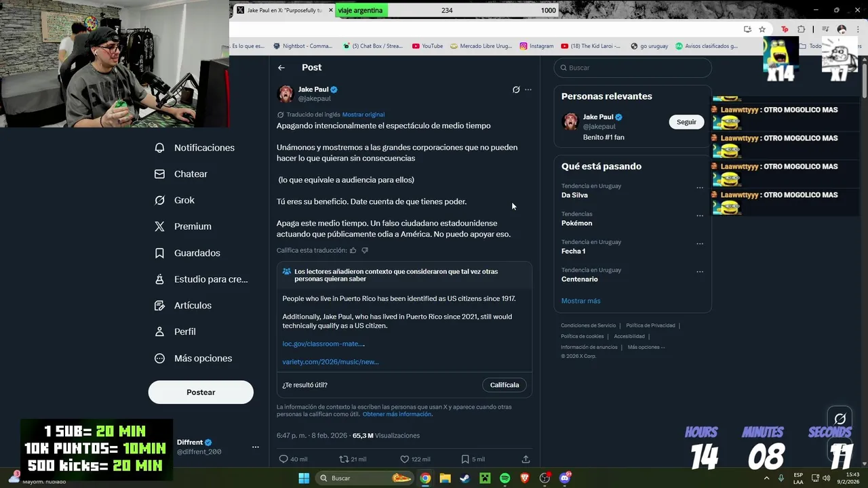Open Mercado Libre Uruguay bookmark
This screenshot has height=488, width=868.
(481, 46)
